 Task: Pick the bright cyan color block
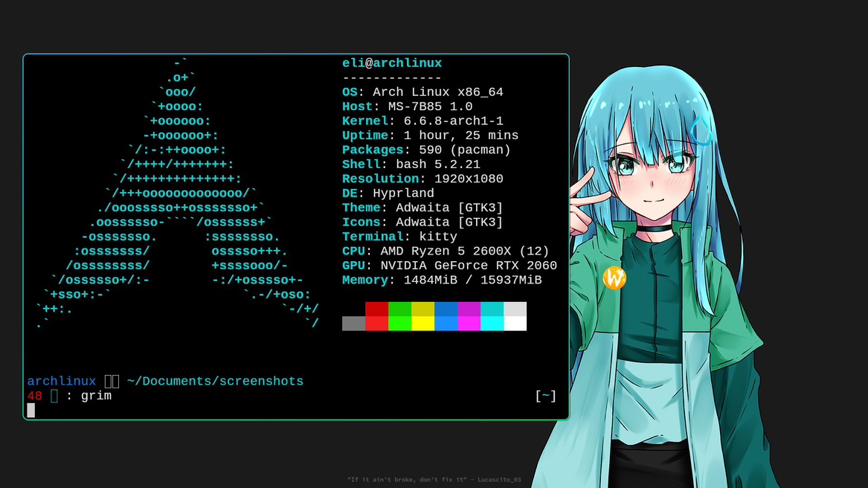click(492, 324)
